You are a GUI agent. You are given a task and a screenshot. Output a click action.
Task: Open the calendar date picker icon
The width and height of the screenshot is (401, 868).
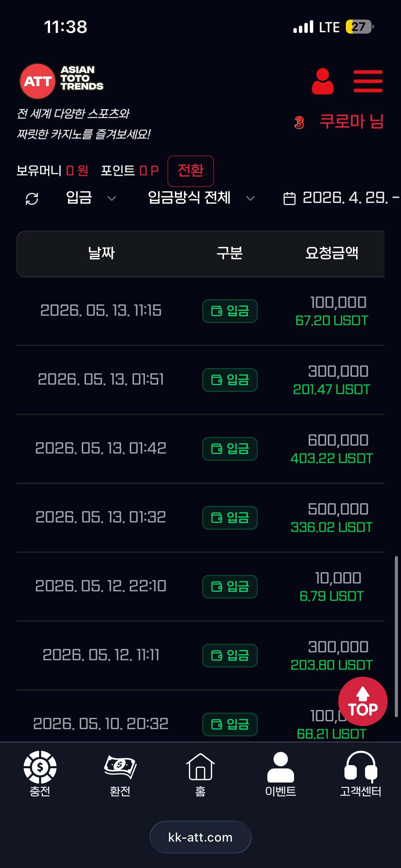pos(290,198)
